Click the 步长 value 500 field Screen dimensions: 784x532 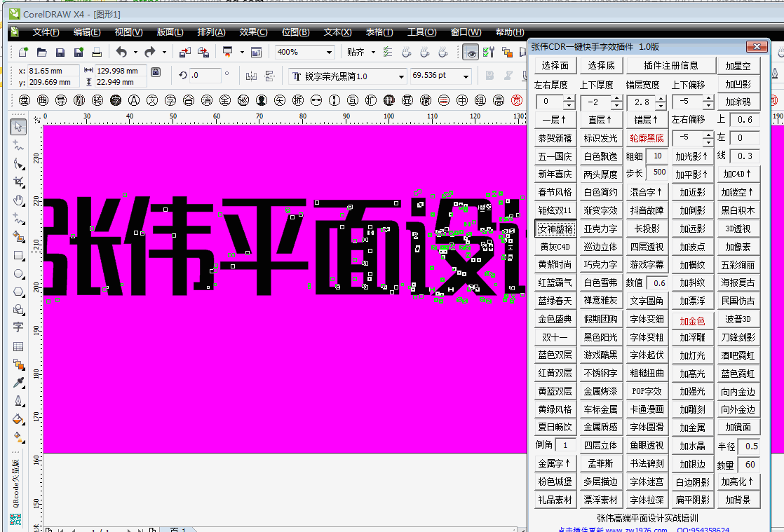point(658,172)
